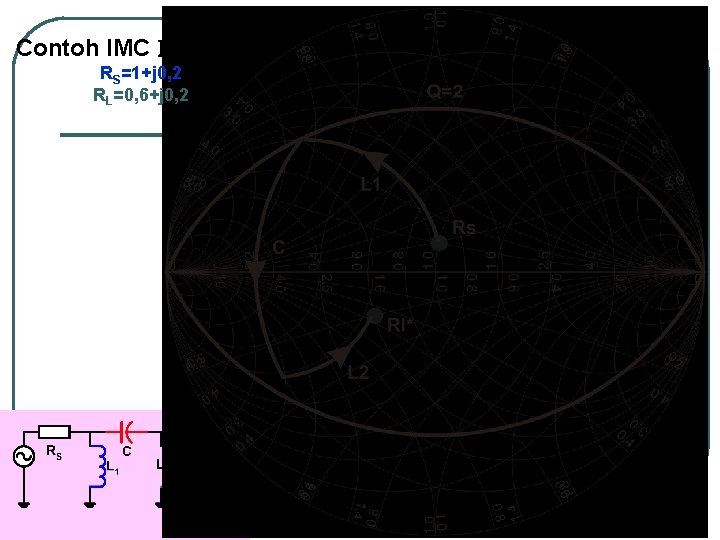Click the 'RI*' point label on chart
This screenshot has height=540, width=720.
[400, 325]
